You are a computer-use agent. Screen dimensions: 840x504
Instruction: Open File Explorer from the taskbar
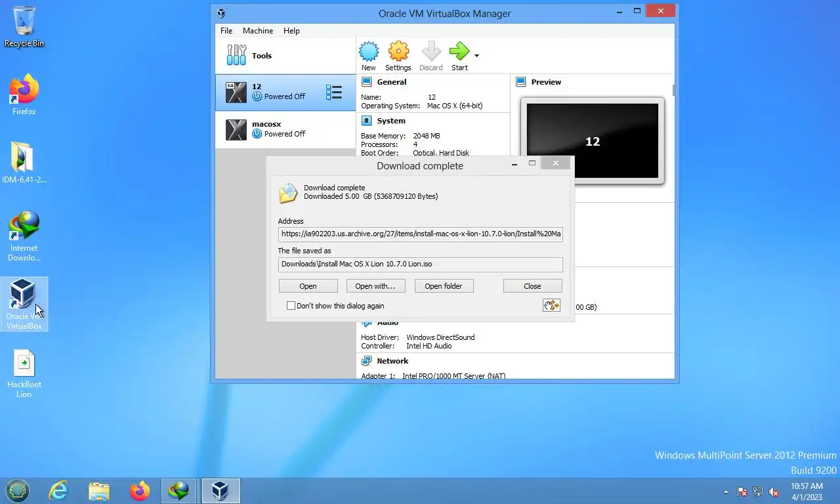(x=99, y=491)
